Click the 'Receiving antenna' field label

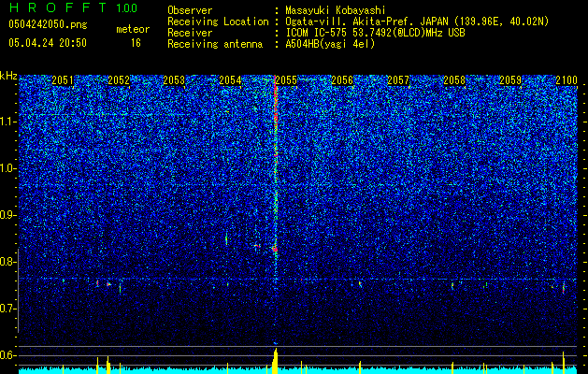[x=215, y=44]
